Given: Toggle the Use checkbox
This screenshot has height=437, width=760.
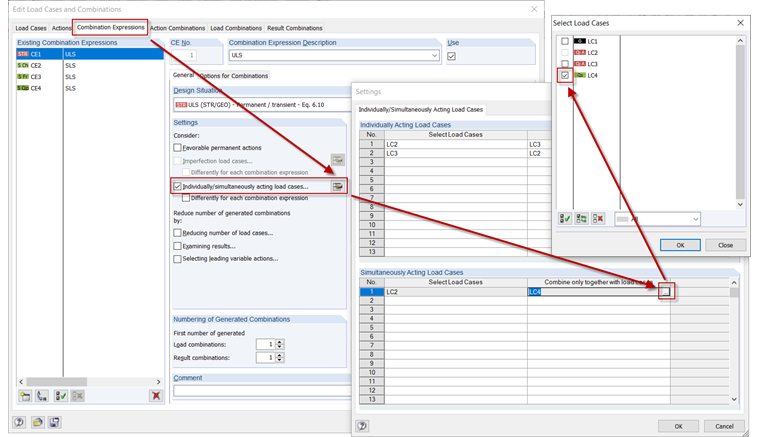Looking at the screenshot, I should [451, 56].
